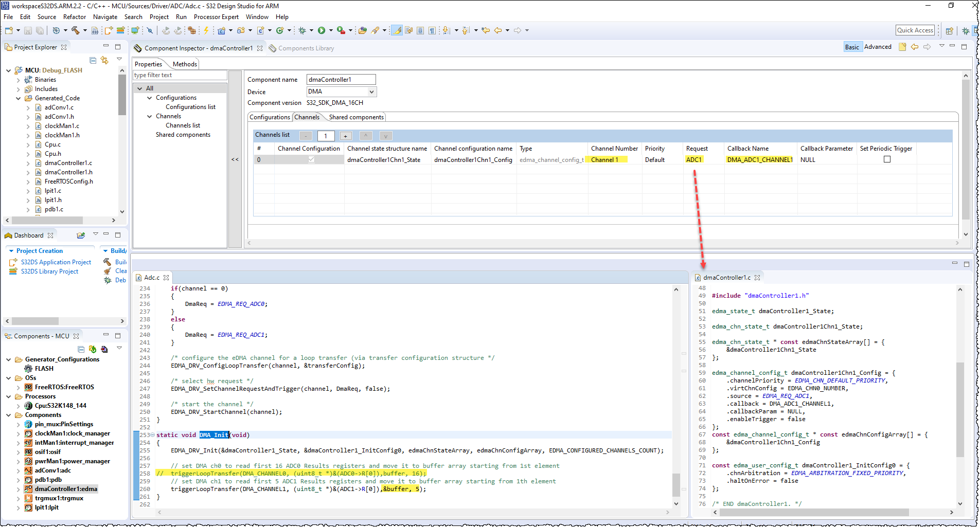The image size is (980, 527).
Task: Click the Debug bug icon in toolbar
Action: [x=302, y=30]
